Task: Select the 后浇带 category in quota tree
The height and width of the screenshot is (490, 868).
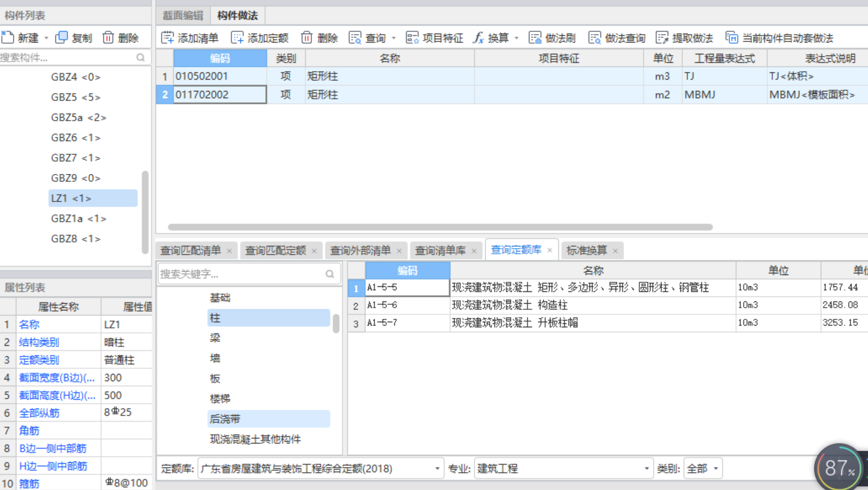Action: pyautogui.click(x=268, y=419)
